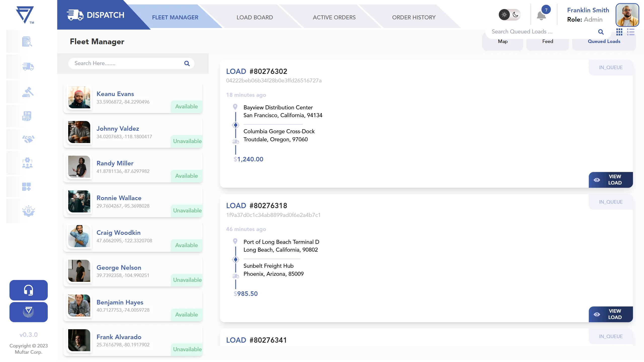The image size is (644, 362).
Task: Click the queued loads search magnifier
Action: 601,32
